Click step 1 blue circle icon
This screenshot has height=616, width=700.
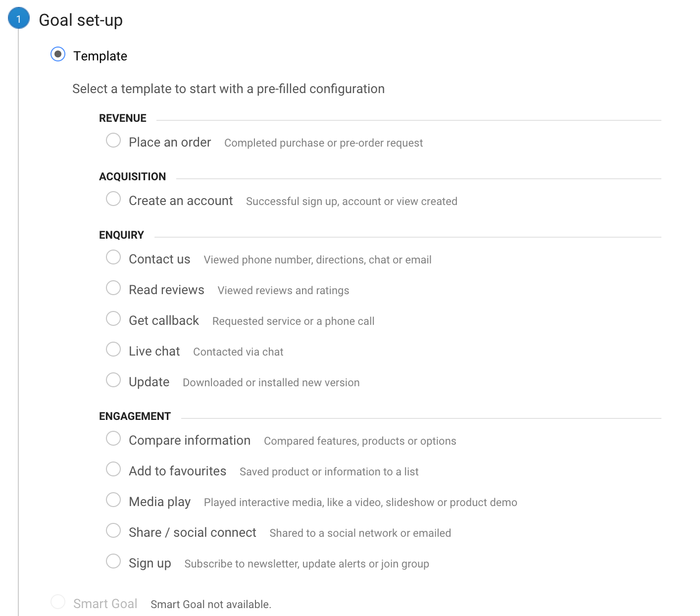point(19,19)
